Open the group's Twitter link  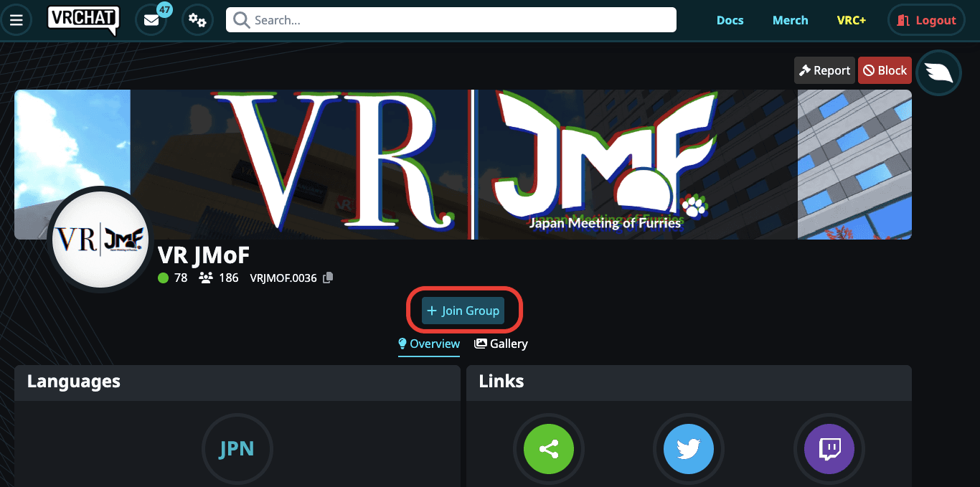688,448
